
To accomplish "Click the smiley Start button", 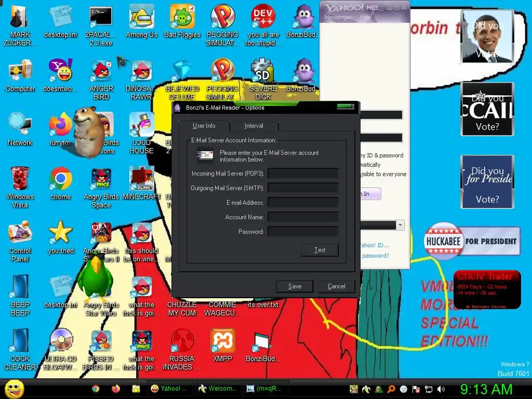I will pyautogui.click(x=14, y=389).
